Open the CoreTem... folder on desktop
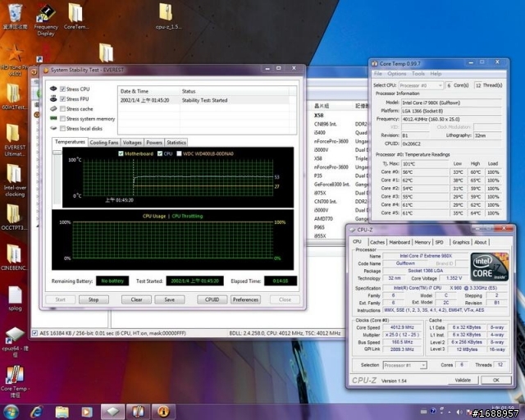The image size is (525, 420). coord(76,16)
